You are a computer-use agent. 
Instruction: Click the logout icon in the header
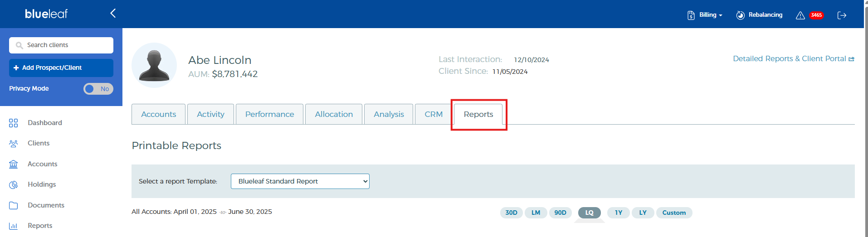point(842,15)
